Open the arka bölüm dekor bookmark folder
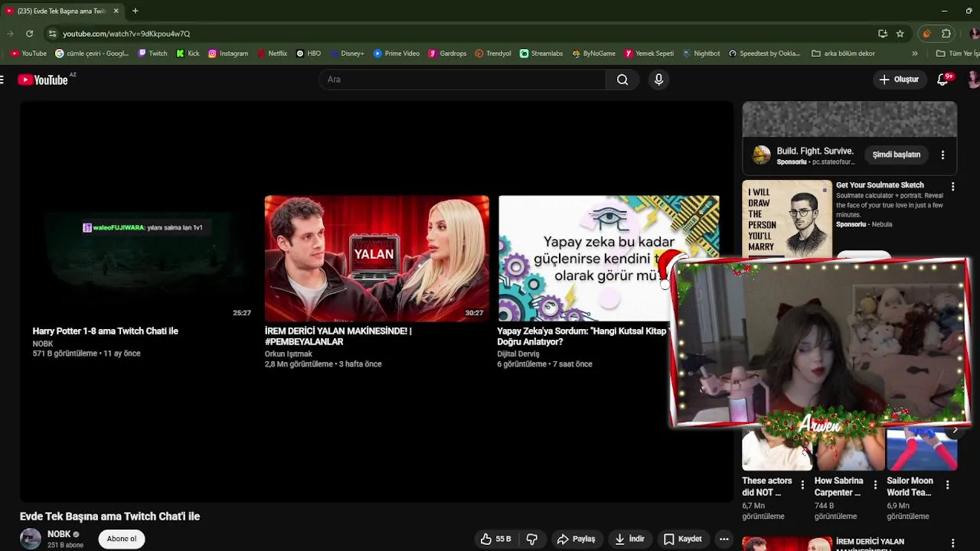 coord(843,54)
